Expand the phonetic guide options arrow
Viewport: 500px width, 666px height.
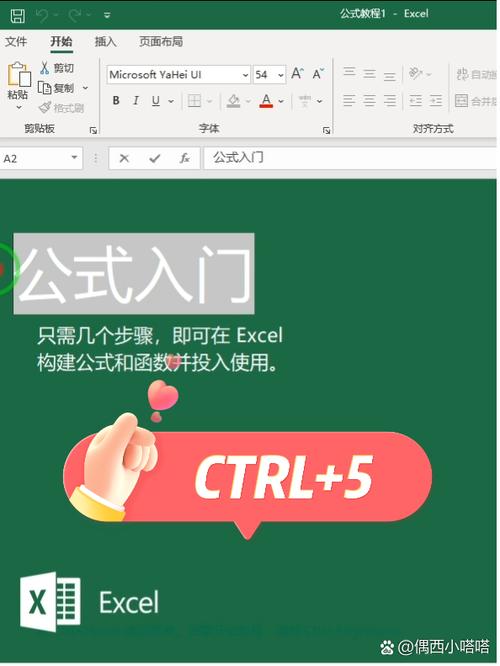click(x=319, y=101)
